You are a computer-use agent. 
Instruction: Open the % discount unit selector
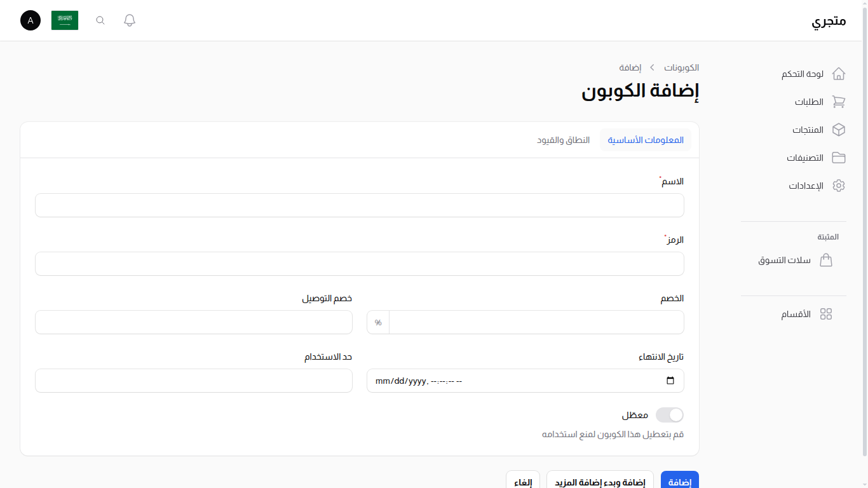point(378,322)
